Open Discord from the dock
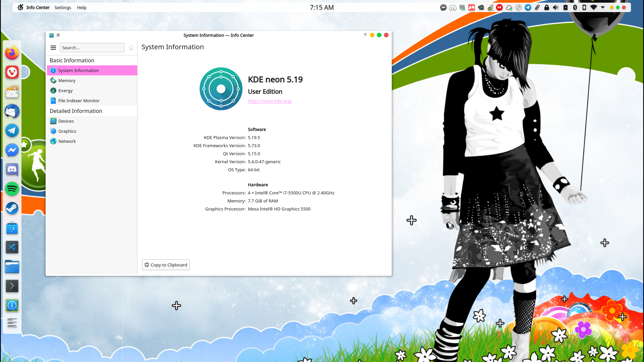The width and height of the screenshot is (644, 362). click(x=12, y=169)
